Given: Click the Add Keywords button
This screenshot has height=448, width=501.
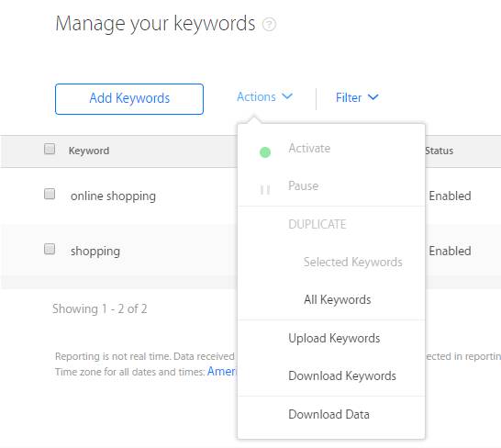Looking at the screenshot, I should (x=129, y=99).
